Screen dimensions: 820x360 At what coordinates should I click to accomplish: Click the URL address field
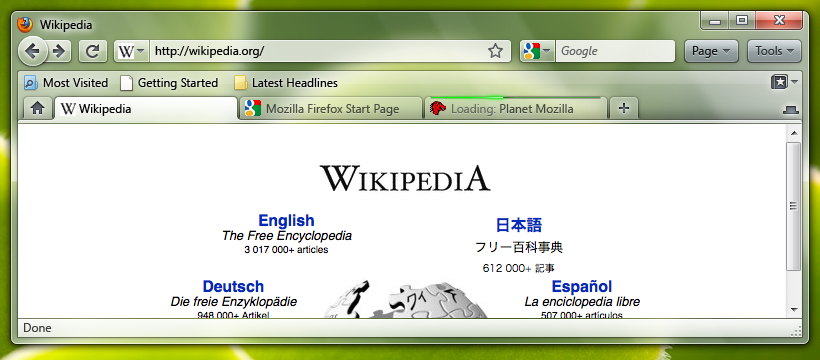[319, 51]
